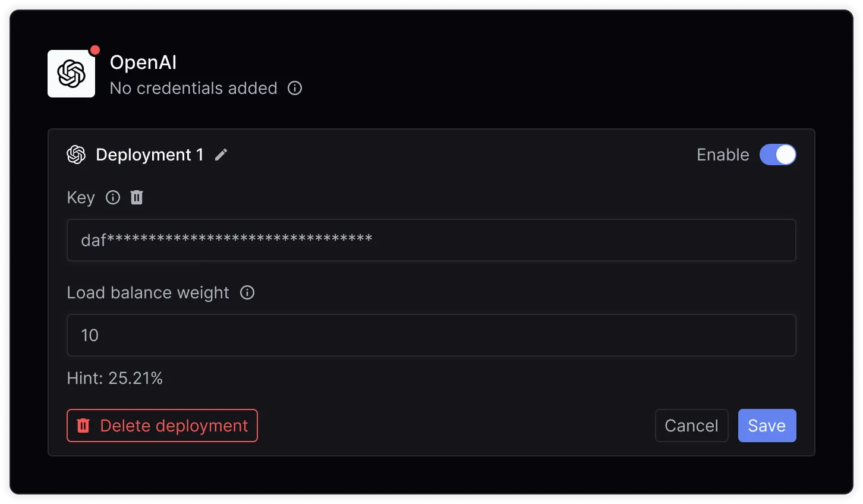
Task: Click the pencil icon to rename Deployment 1
Action: click(x=221, y=155)
